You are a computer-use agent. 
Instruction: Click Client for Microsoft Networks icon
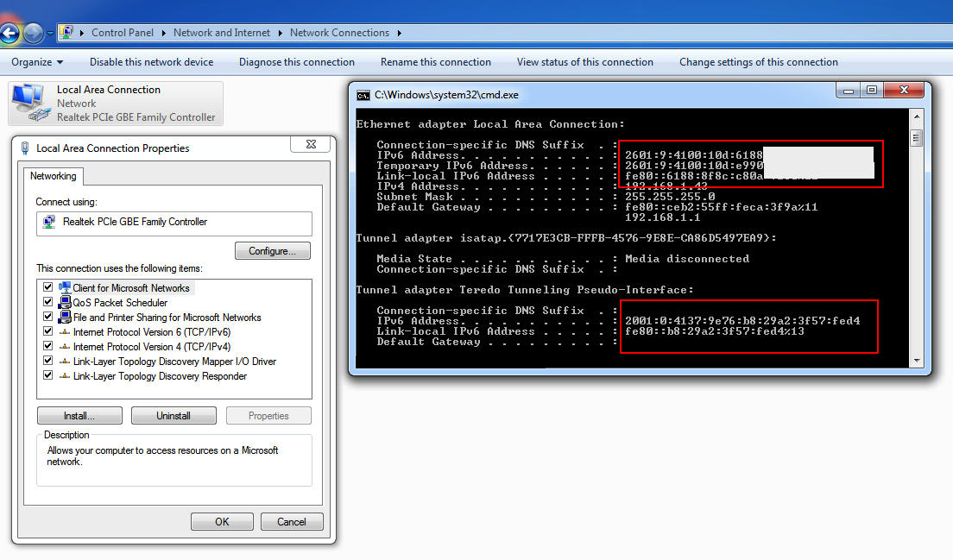pos(65,287)
